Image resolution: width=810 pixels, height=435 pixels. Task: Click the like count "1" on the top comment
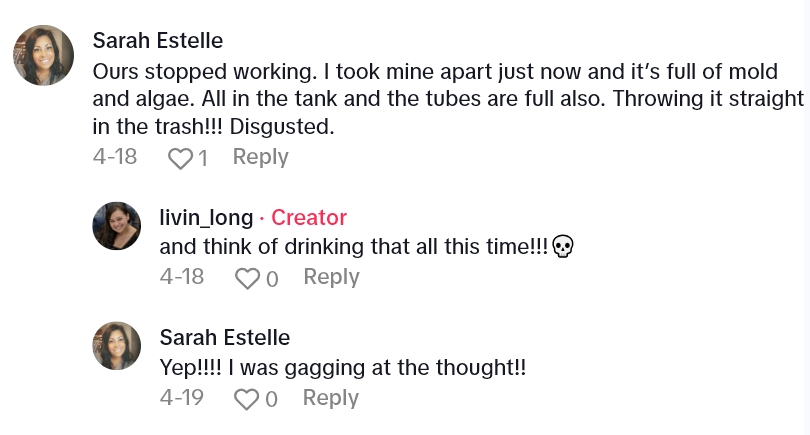[203, 158]
